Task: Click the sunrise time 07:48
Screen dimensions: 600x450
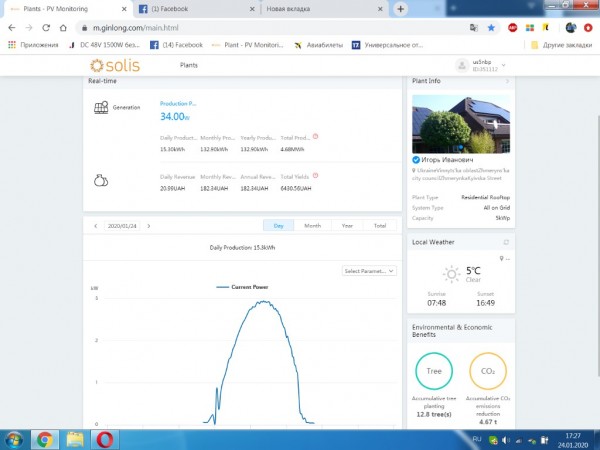Action: click(437, 303)
